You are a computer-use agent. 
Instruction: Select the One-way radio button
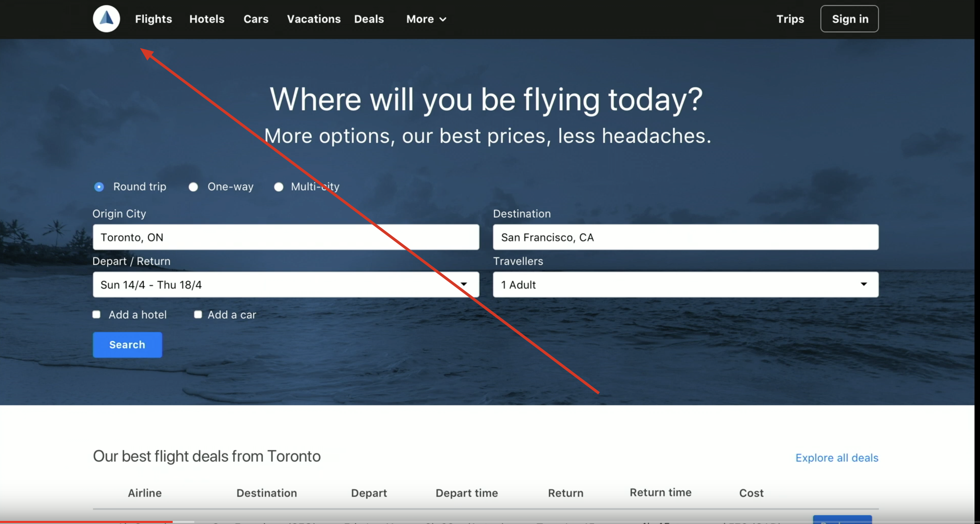click(193, 187)
